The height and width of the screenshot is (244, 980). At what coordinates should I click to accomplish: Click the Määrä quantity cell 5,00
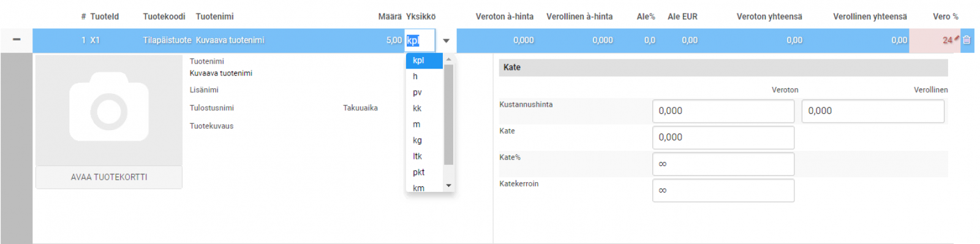(393, 40)
